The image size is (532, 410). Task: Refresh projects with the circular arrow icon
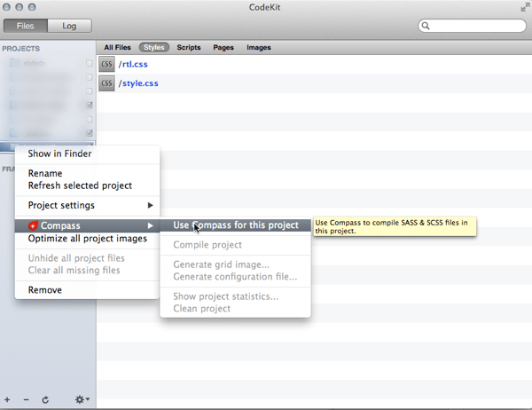pos(45,400)
